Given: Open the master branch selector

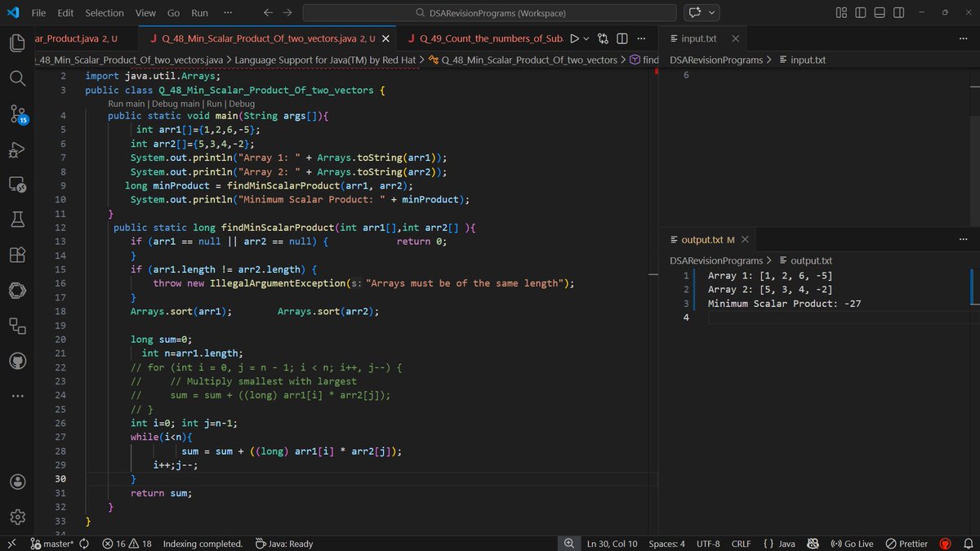Looking at the screenshot, I should [51, 544].
